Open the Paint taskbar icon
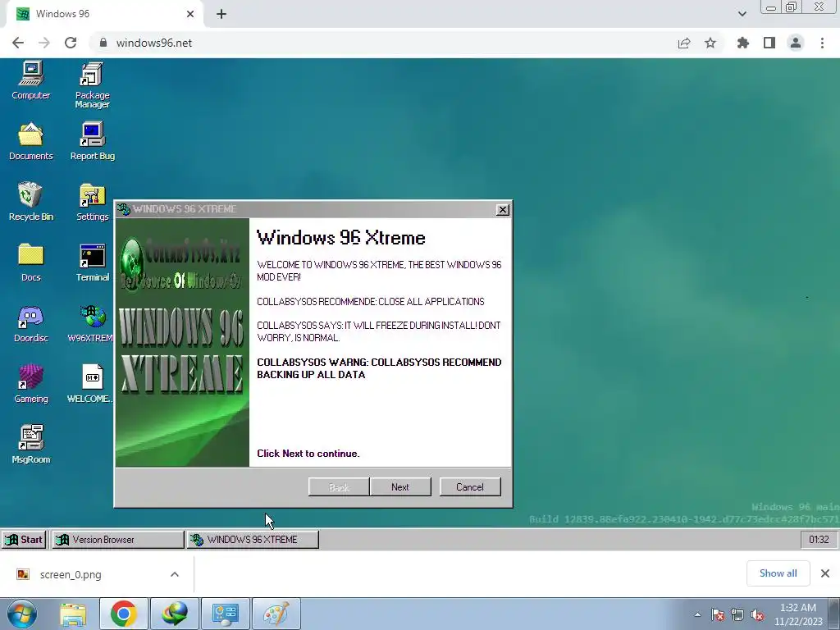840x630 pixels. point(276,614)
